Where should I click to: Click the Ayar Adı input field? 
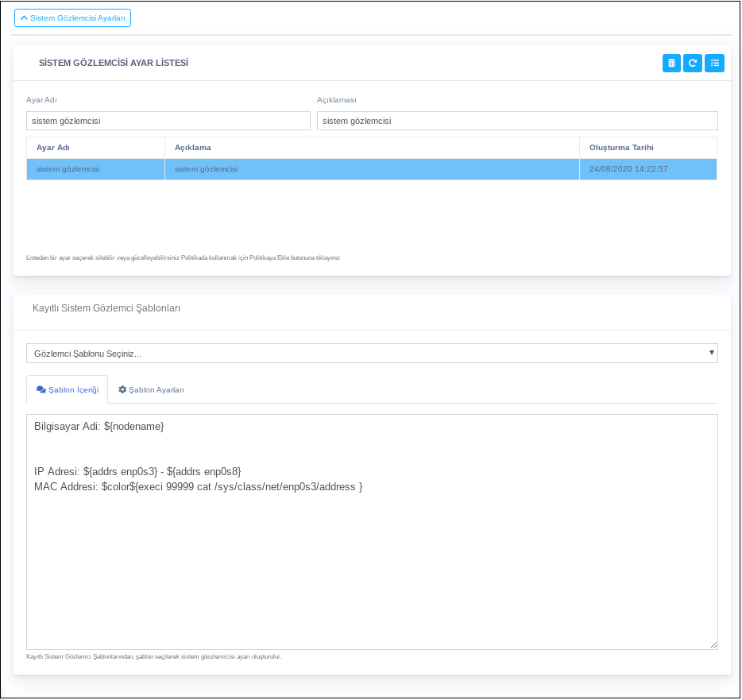tap(168, 121)
